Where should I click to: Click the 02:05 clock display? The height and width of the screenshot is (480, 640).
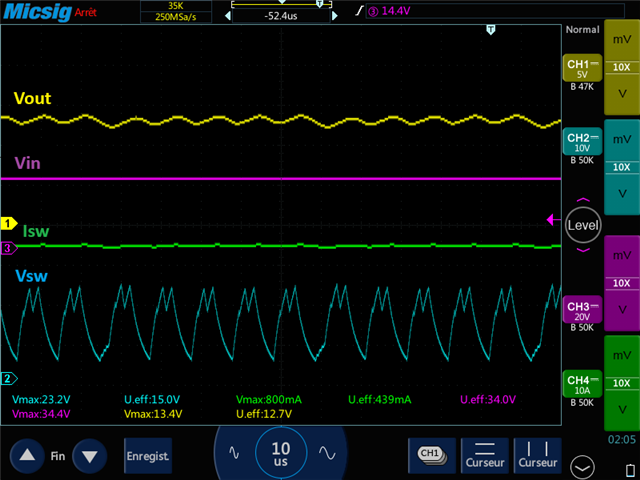pyautogui.click(x=622, y=440)
